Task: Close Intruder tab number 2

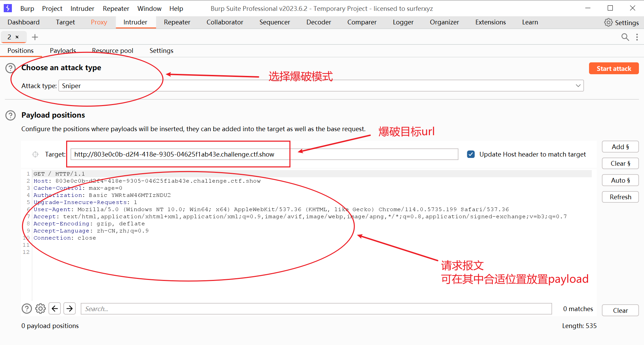Action: [17, 37]
